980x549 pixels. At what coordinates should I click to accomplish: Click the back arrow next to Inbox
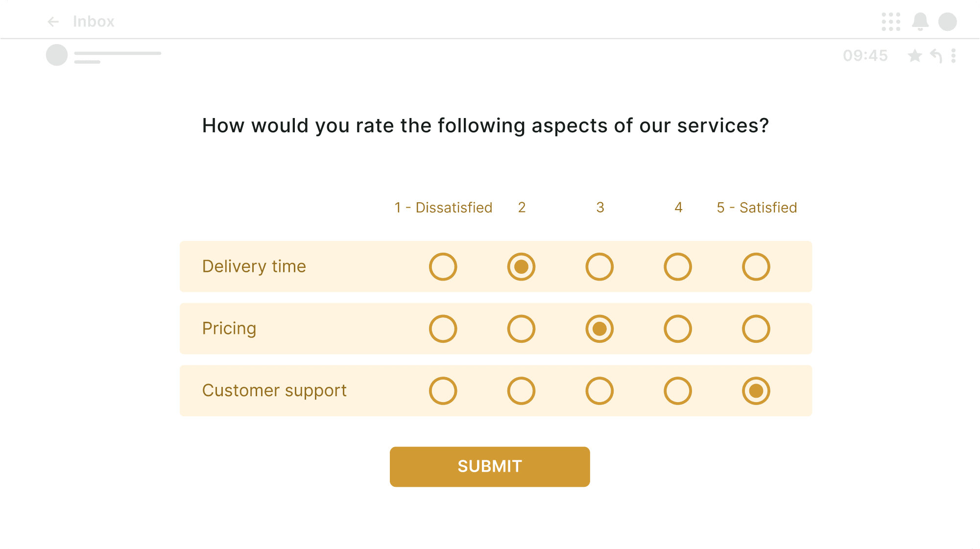tap(53, 22)
